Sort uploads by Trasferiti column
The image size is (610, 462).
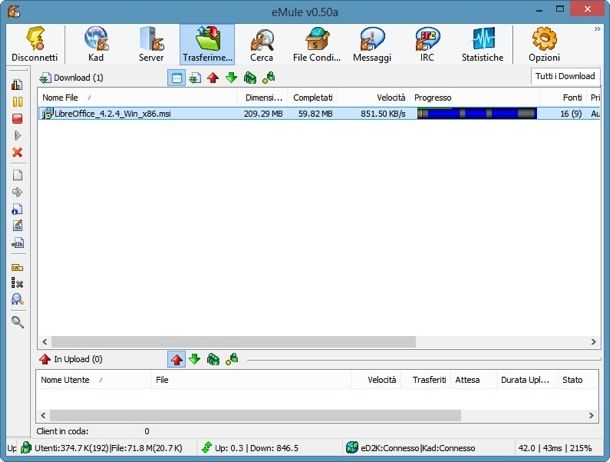(x=426, y=380)
